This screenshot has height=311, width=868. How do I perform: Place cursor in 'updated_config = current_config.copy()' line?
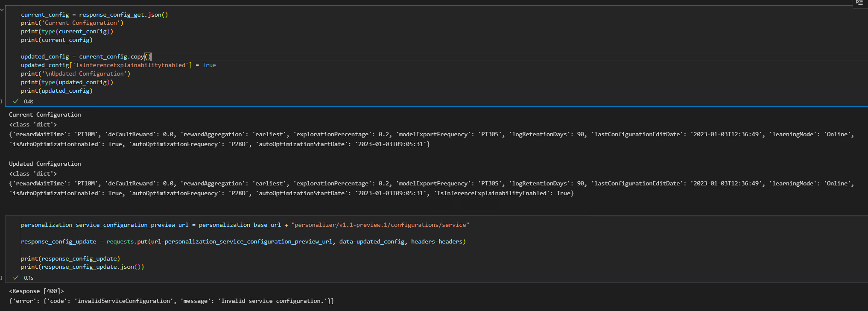coord(86,57)
